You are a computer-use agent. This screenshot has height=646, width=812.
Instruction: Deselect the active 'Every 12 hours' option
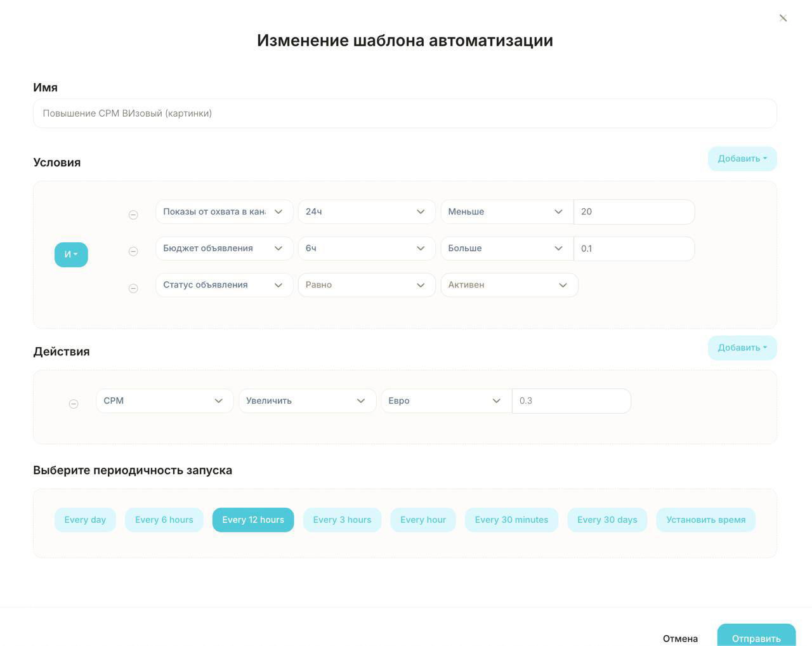253,519
